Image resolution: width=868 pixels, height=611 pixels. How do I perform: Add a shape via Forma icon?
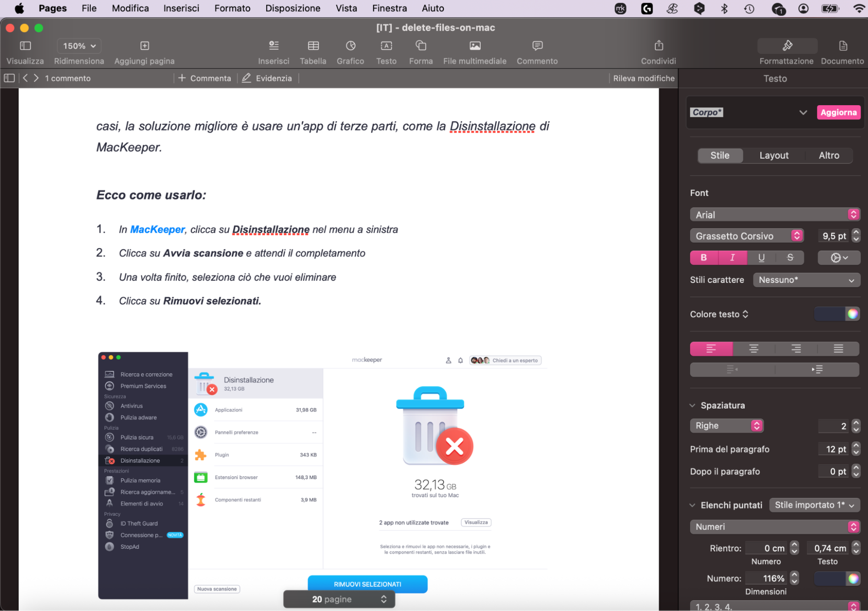[x=421, y=46]
